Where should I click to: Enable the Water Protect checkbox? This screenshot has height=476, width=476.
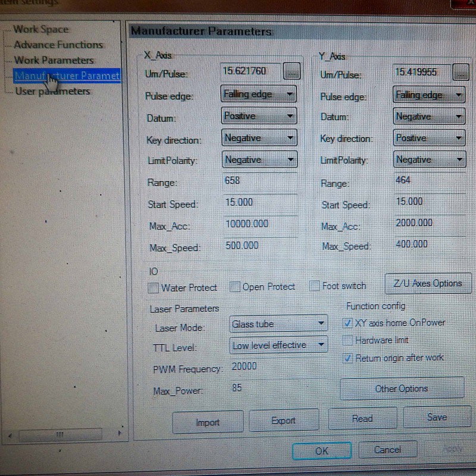[x=154, y=288]
